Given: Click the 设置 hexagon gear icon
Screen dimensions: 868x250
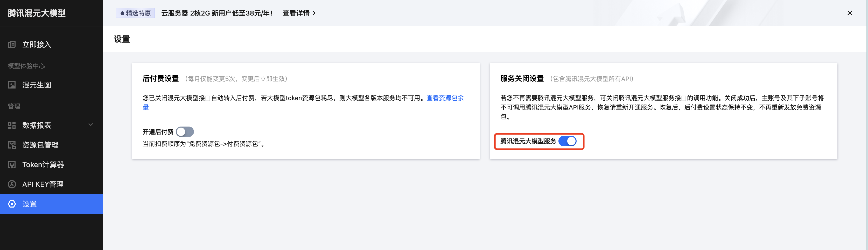Looking at the screenshot, I should (12, 204).
